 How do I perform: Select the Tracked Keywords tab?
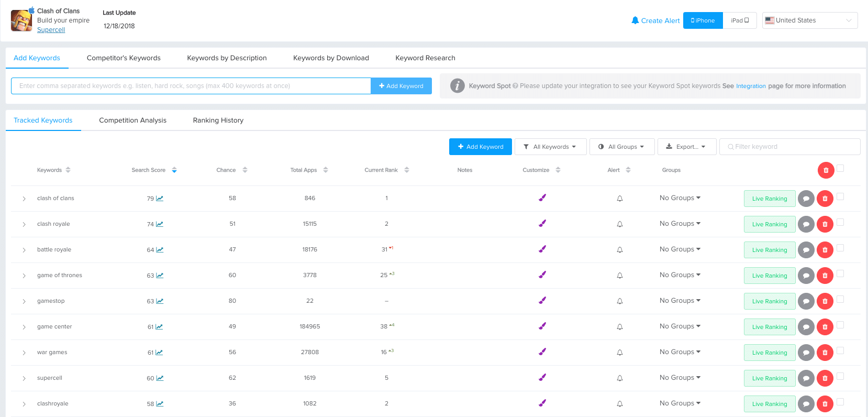point(43,120)
